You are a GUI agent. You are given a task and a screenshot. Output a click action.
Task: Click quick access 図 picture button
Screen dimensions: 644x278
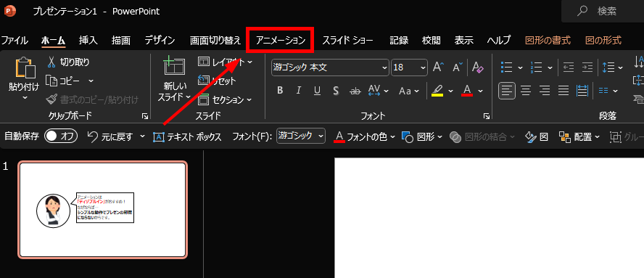point(537,136)
